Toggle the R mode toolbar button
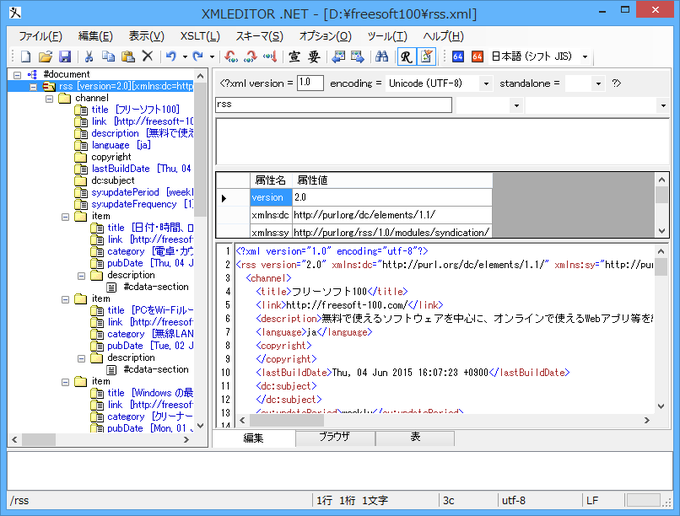 tap(406, 56)
